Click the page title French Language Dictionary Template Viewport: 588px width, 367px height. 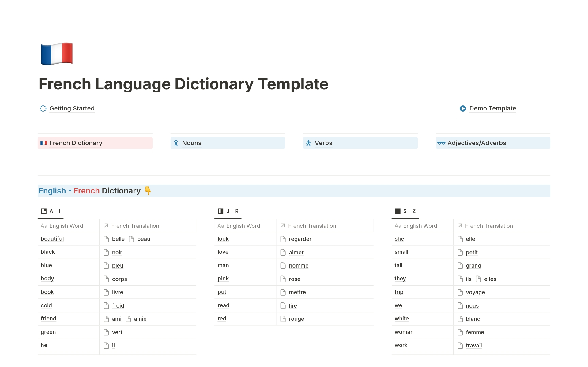tap(183, 84)
